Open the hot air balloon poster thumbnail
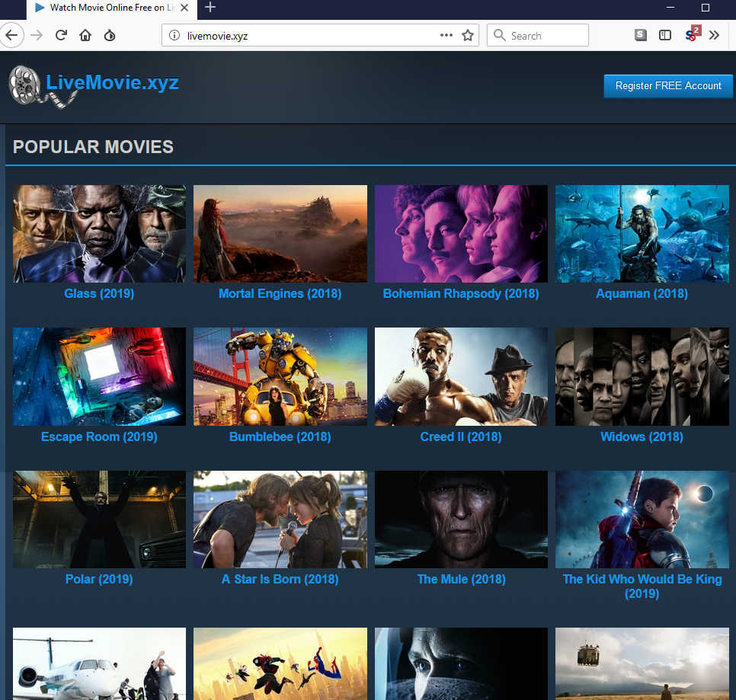Viewport: 736px width, 700px height. click(x=642, y=664)
